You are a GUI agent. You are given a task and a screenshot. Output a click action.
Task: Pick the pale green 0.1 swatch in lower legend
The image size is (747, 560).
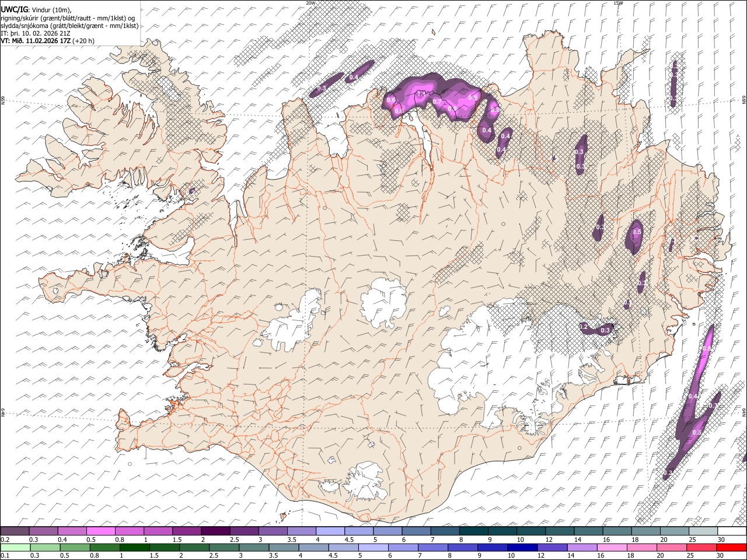15,548
